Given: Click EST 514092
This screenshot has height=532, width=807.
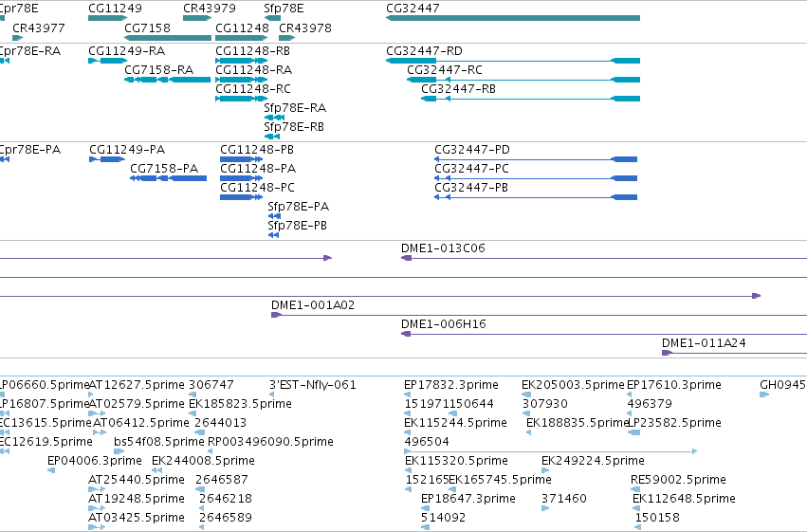Looking at the screenshot, I should (425, 527).
